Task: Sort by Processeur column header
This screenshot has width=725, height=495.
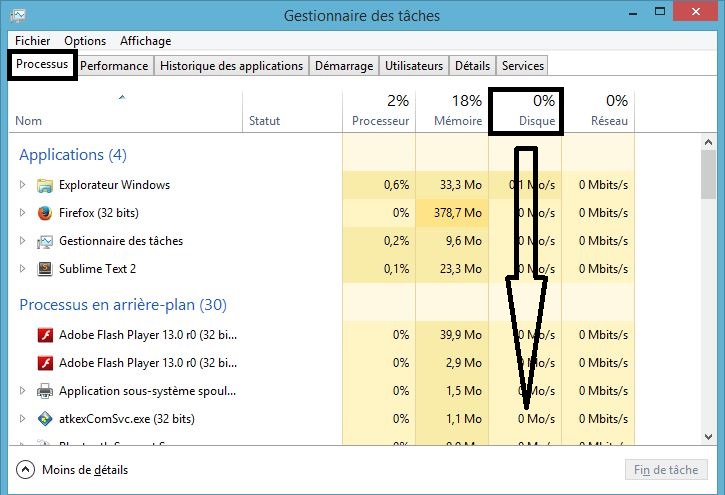Action: (x=379, y=111)
